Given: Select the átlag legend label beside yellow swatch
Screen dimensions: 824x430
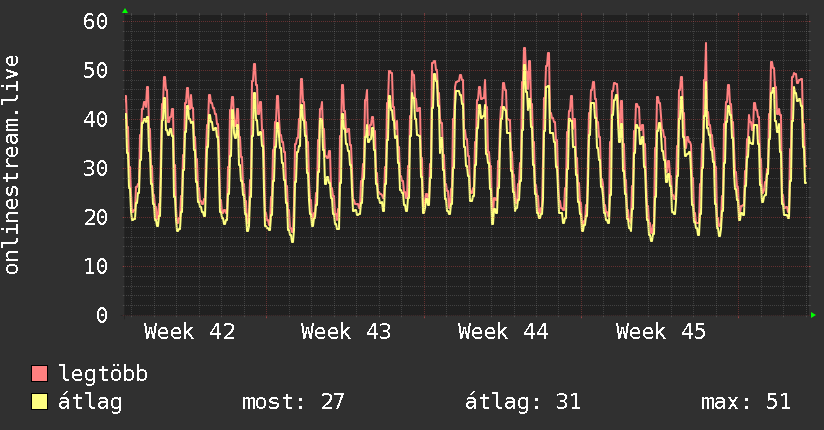Looking at the screenshot, I should click(91, 402).
